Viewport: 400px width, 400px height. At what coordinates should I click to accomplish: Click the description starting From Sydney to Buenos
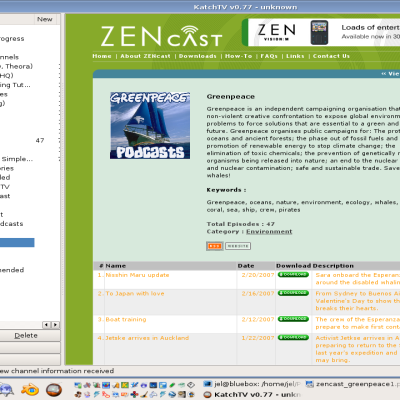(358, 301)
